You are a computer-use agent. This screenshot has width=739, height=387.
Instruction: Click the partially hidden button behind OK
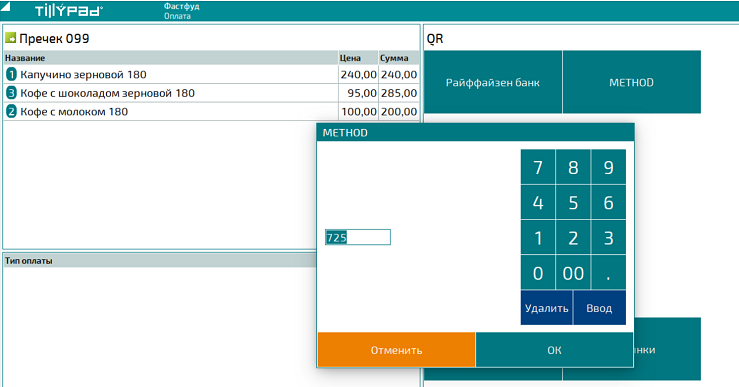coord(667,349)
